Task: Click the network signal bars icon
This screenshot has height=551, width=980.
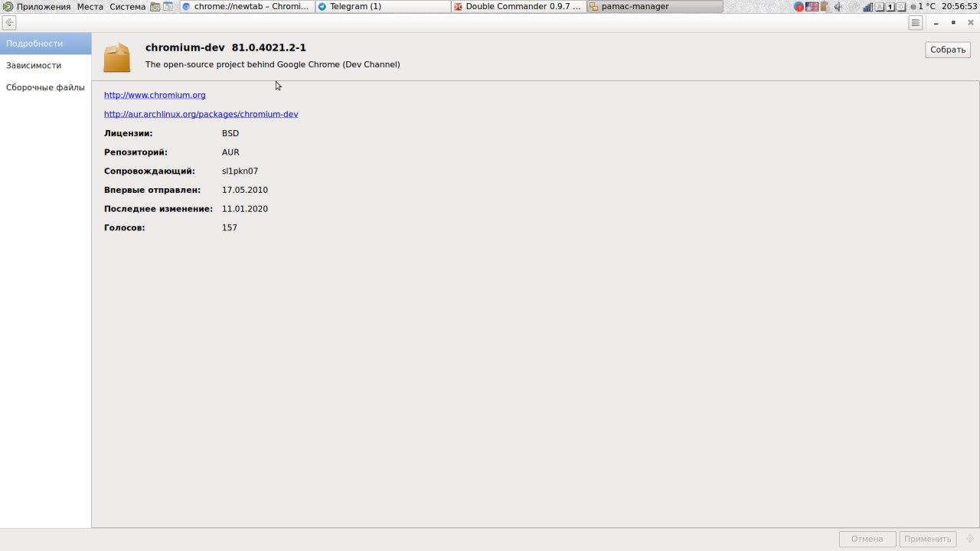Action: tap(868, 7)
